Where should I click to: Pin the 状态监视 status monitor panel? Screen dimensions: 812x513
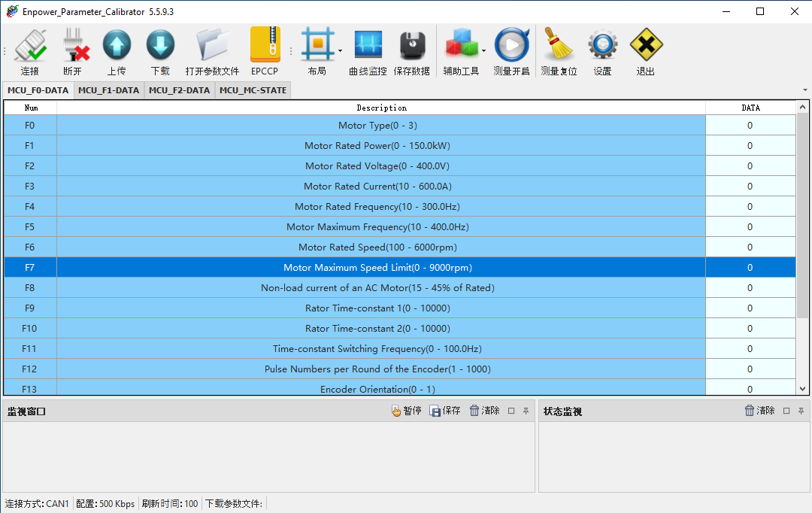(800, 411)
